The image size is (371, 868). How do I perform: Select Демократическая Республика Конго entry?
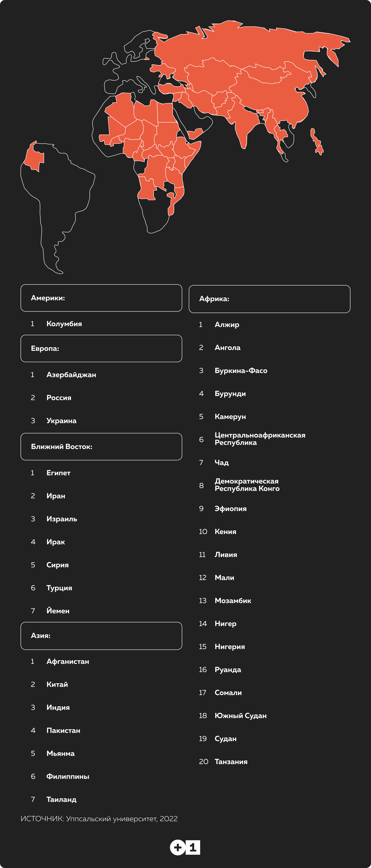[247, 485]
